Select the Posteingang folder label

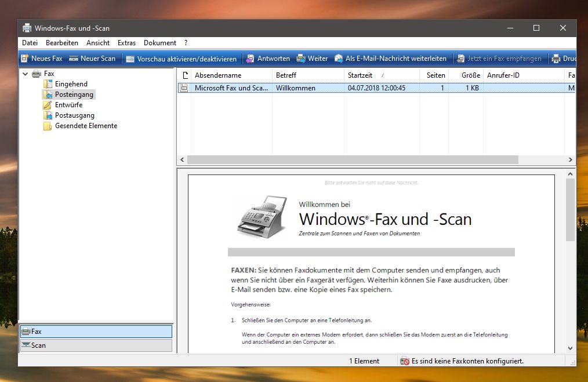point(74,94)
